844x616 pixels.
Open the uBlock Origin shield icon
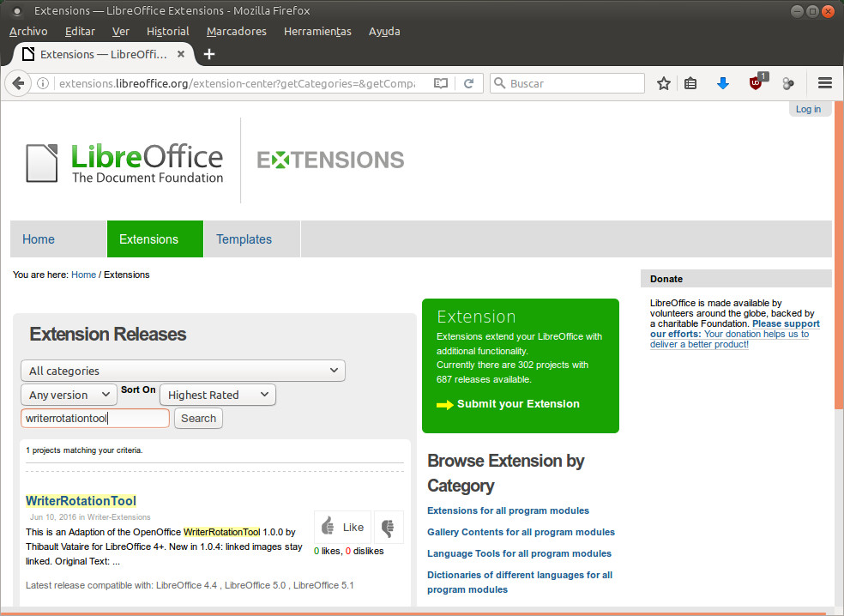point(757,82)
